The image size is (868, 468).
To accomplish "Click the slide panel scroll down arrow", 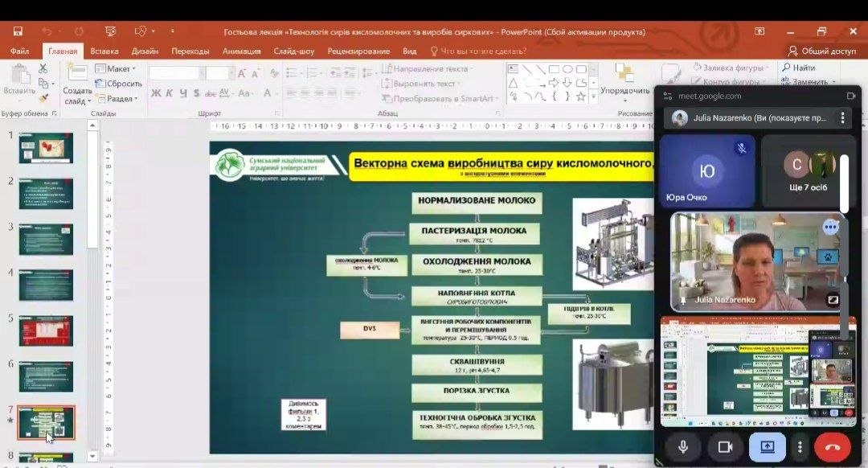I will pyautogui.click(x=92, y=457).
